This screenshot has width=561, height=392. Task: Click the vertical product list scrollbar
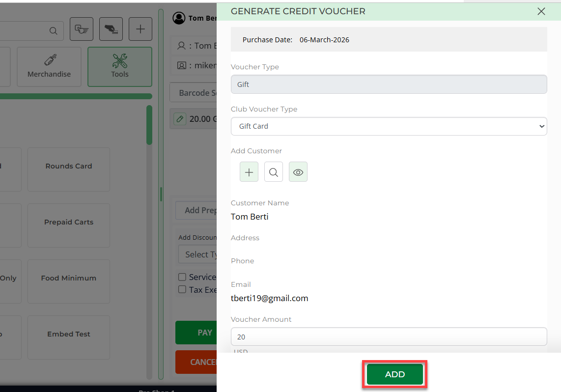tap(149, 125)
